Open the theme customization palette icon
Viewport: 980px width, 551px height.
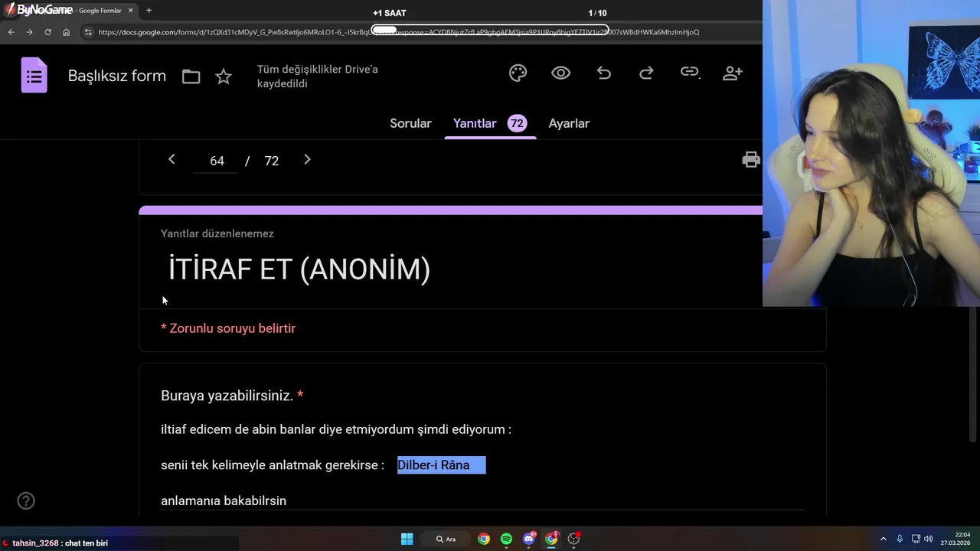pyautogui.click(x=518, y=73)
